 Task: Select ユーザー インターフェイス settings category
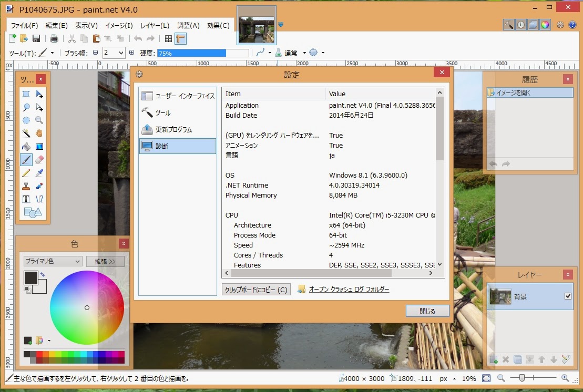(x=178, y=96)
